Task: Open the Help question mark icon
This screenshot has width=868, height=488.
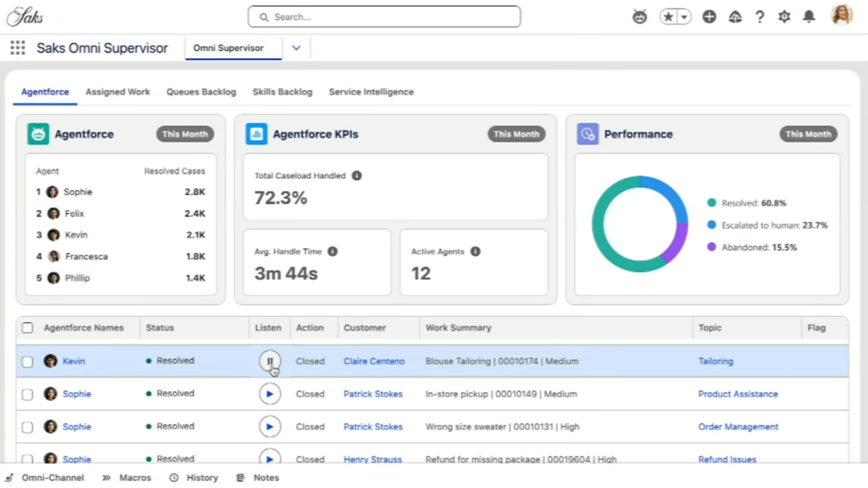Action: pos(759,17)
